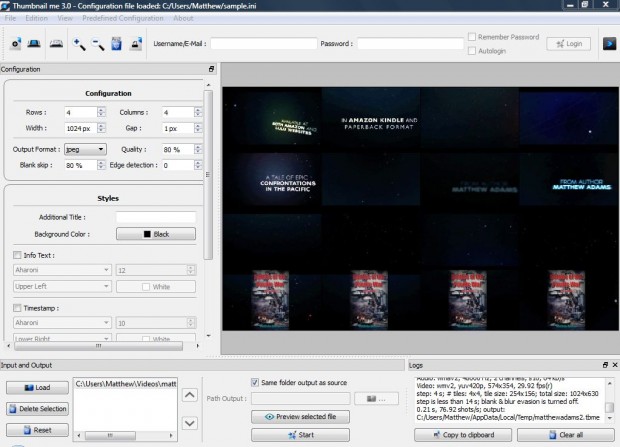The height and width of the screenshot is (447, 620).
Task: Click the Delete Selection button
Action: coord(37,409)
